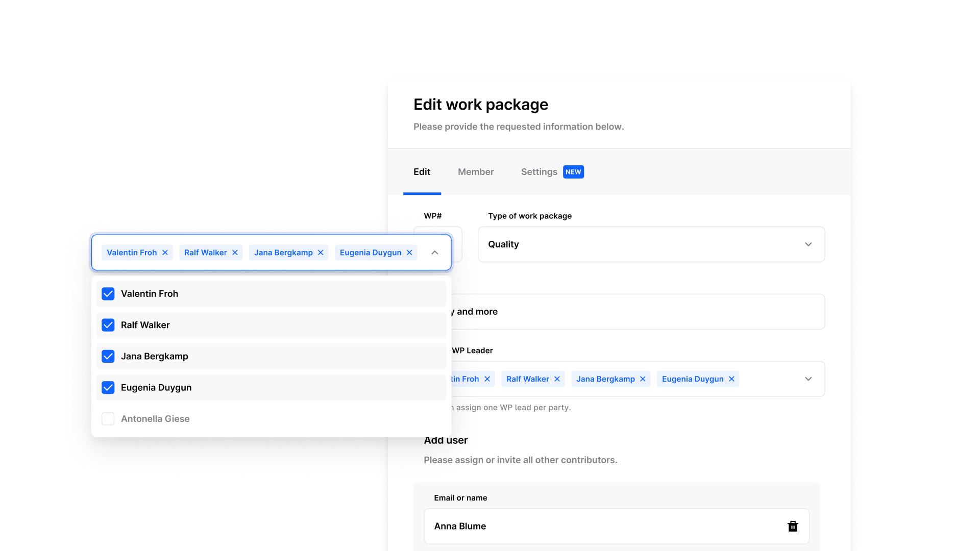
Task: Delete the Anna Blume user row
Action: [x=793, y=526]
